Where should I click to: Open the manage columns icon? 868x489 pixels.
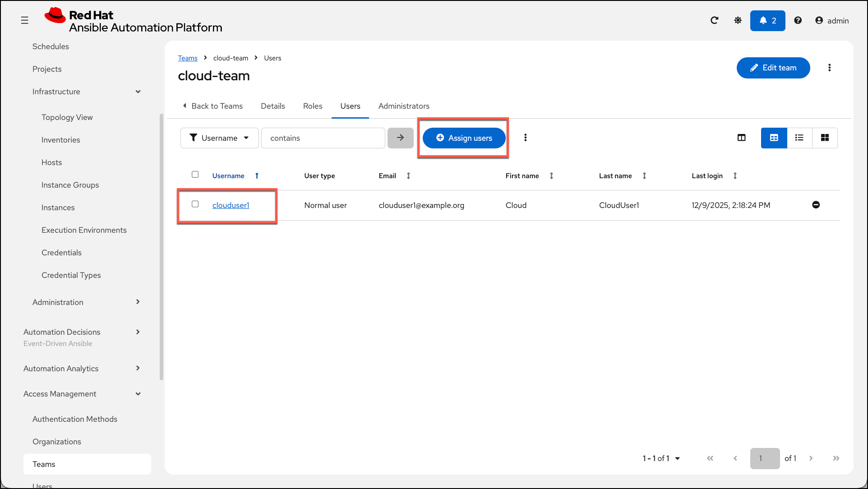741,138
